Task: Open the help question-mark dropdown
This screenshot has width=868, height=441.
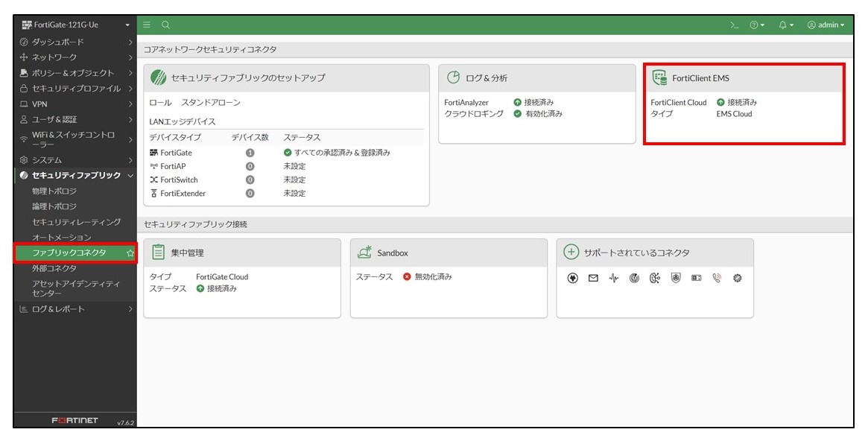Action: point(757,25)
